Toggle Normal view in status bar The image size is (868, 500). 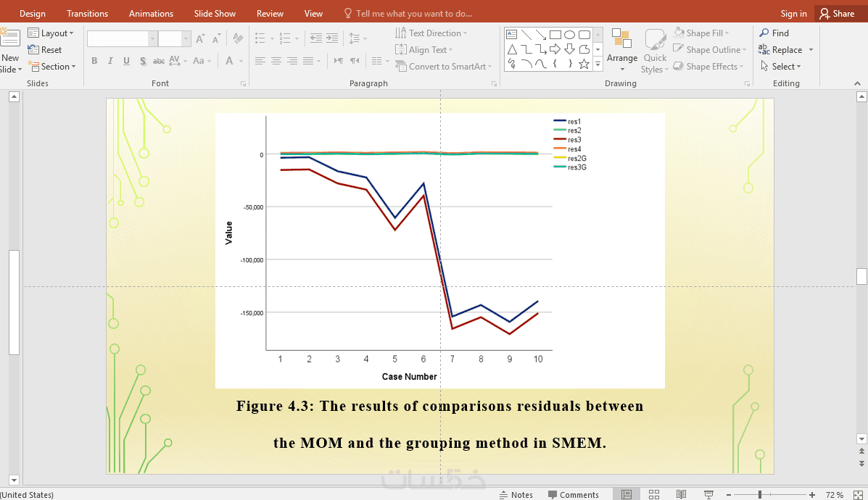coord(627,494)
